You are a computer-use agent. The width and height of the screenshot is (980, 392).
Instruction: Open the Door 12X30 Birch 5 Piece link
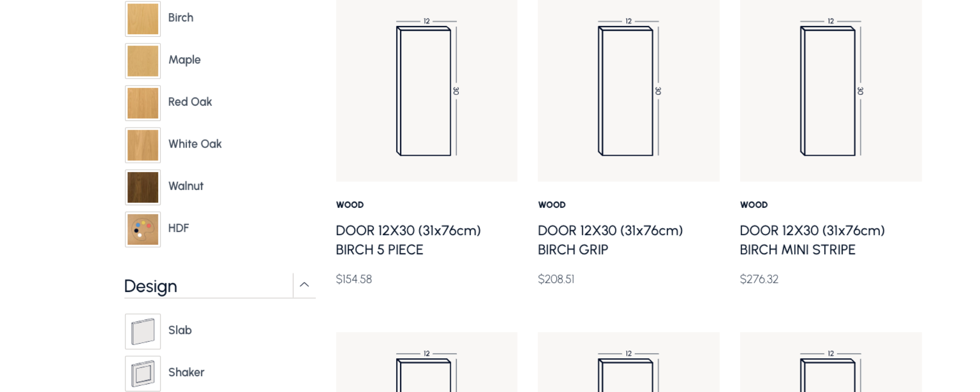pyautogui.click(x=408, y=240)
